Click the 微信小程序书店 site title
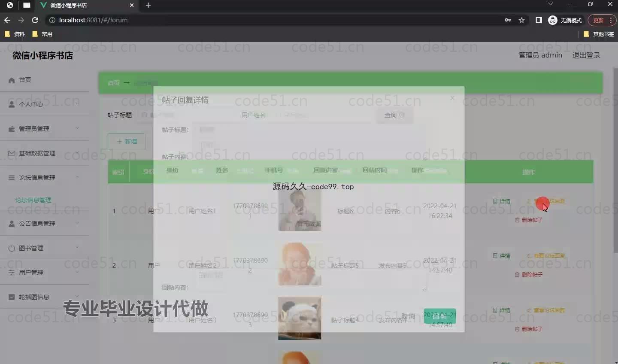This screenshot has height=364, width=618. 42,55
